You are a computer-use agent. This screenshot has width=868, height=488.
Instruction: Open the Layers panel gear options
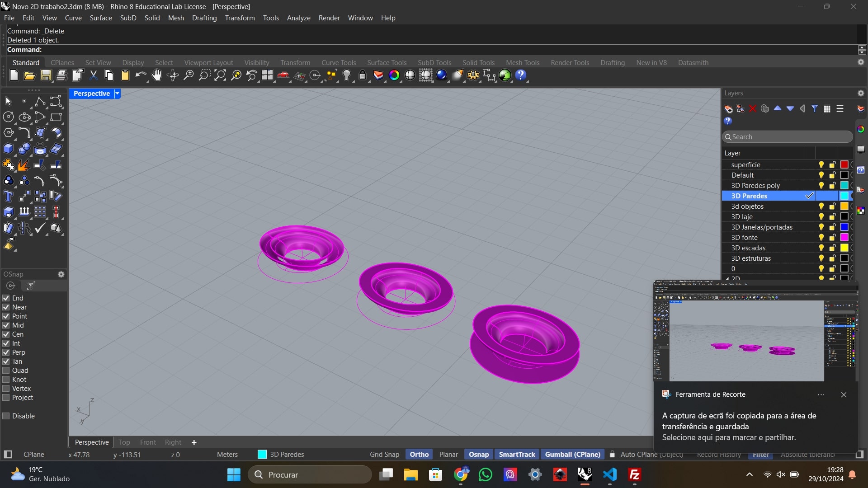(x=861, y=93)
